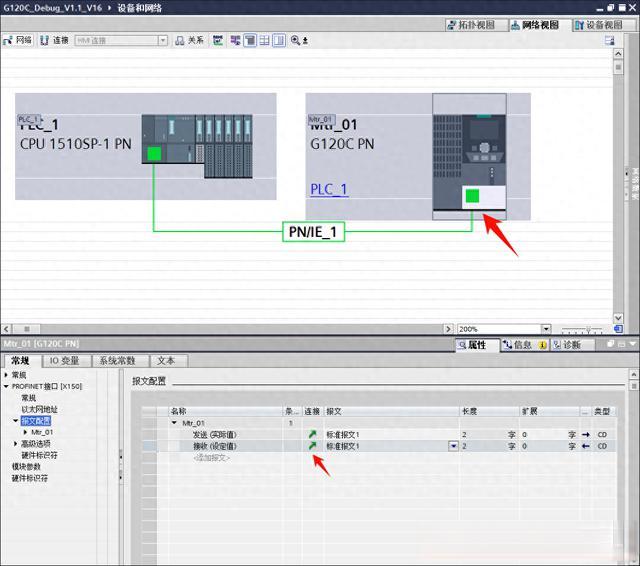The height and width of the screenshot is (566, 640).
Task: Toggle the highlighted page-layout icon beside purple icon
Action: click(250, 40)
